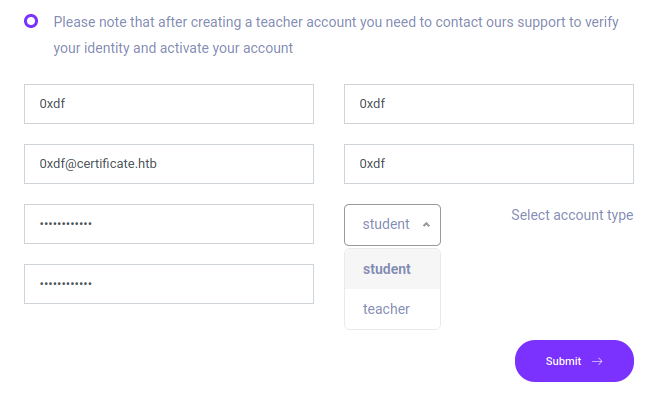Focus the password field just below email

169,224
